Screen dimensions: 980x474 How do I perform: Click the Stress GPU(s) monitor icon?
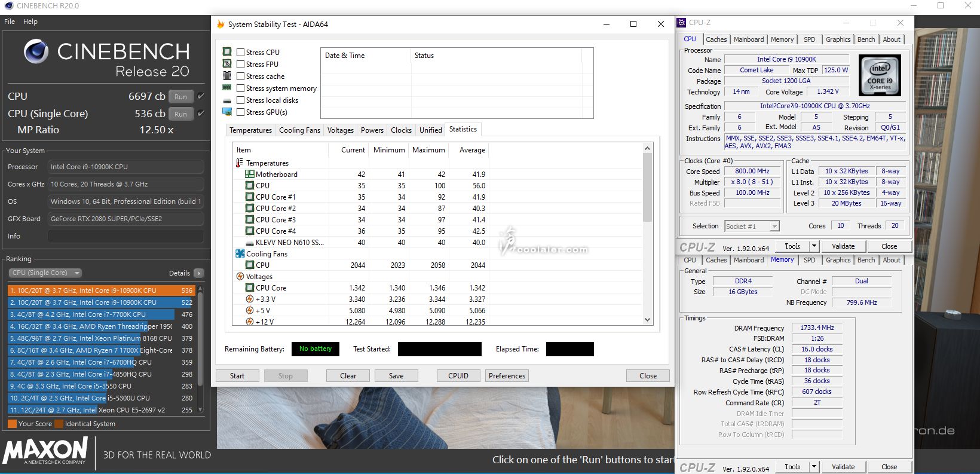coord(227,112)
